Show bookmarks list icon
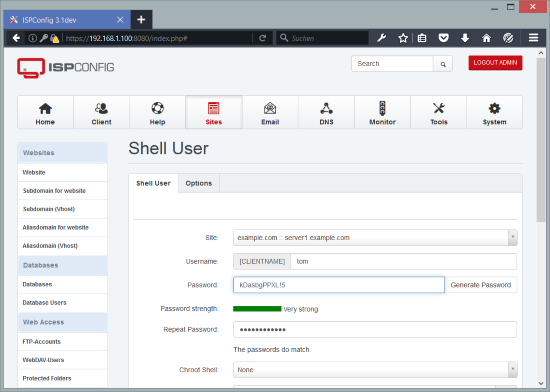Image resolution: width=550 pixels, height=392 pixels. point(422,38)
